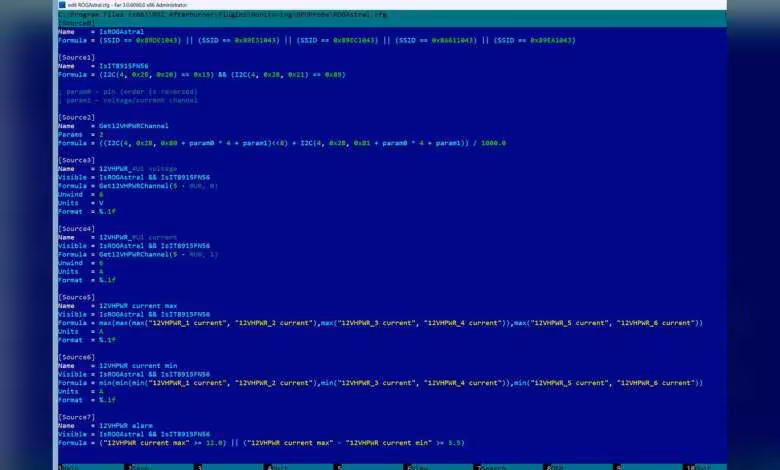Screen dimensions: 780x470
Task: Click the max() formula line in [Source5]
Action: click(381, 323)
